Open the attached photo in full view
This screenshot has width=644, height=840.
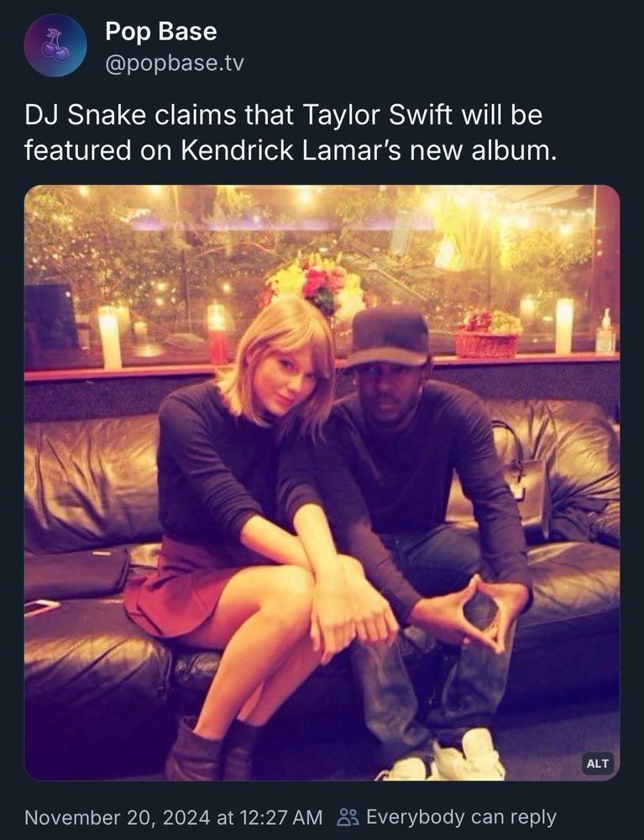(322, 482)
